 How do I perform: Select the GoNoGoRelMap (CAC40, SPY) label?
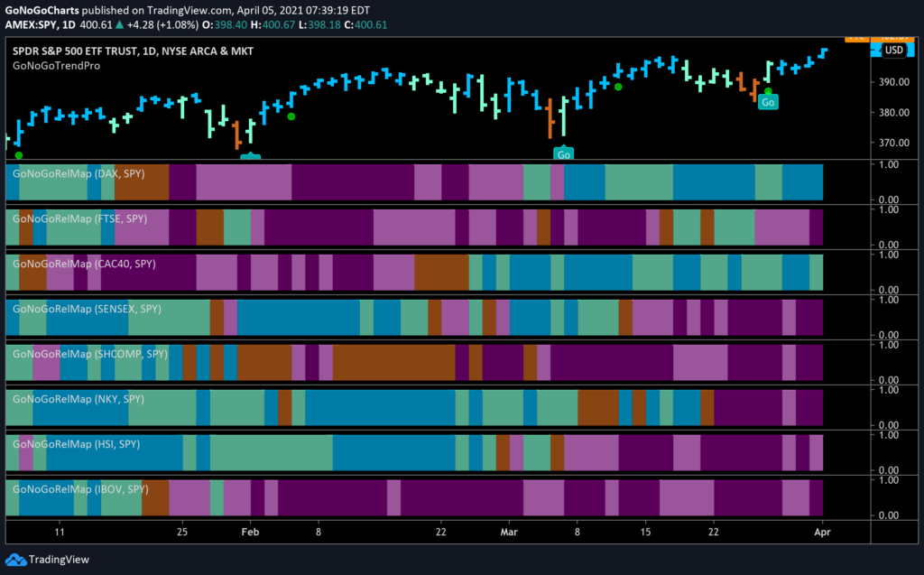click(84, 264)
